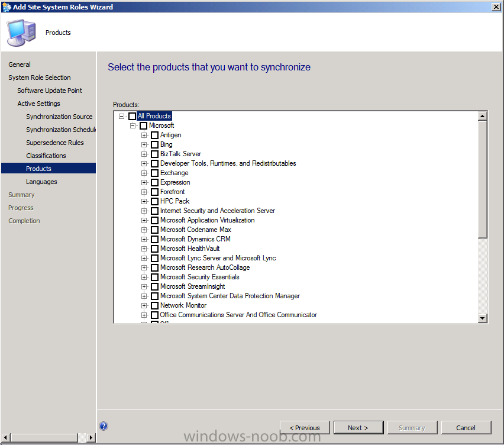Select the Active Settings step
The width and height of the screenshot is (504, 445).
[x=39, y=104]
